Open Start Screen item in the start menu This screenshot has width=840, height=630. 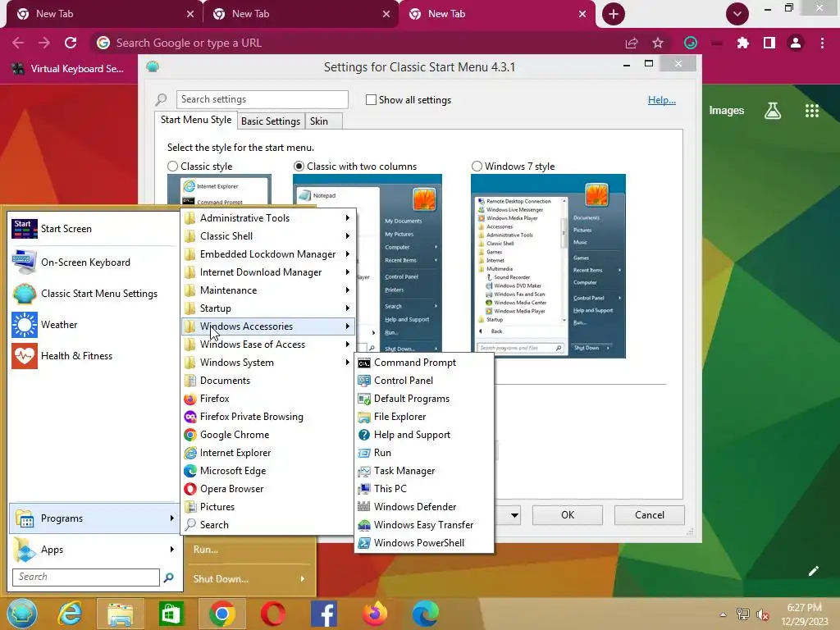94,229
